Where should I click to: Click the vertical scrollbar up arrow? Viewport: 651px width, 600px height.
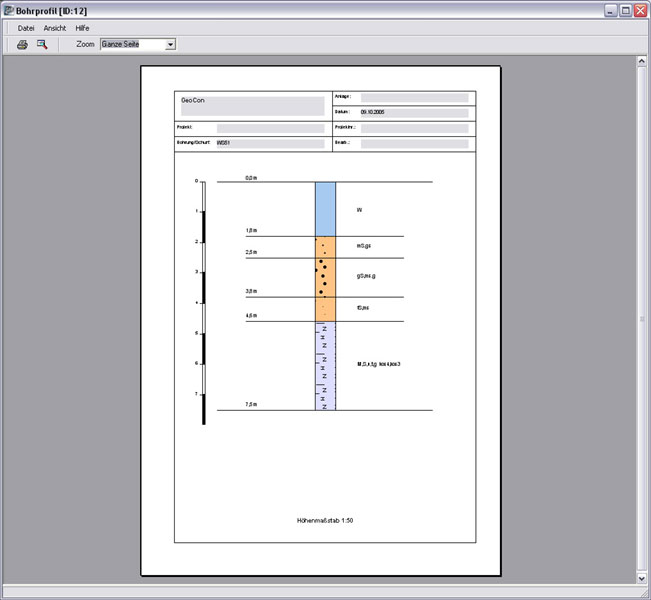point(642,62)
